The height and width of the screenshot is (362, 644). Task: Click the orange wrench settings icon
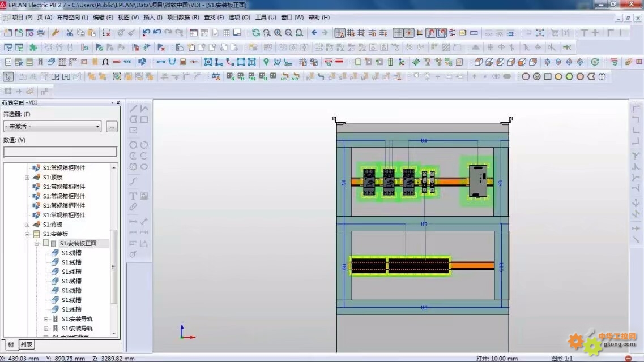(x=55, y=32)
